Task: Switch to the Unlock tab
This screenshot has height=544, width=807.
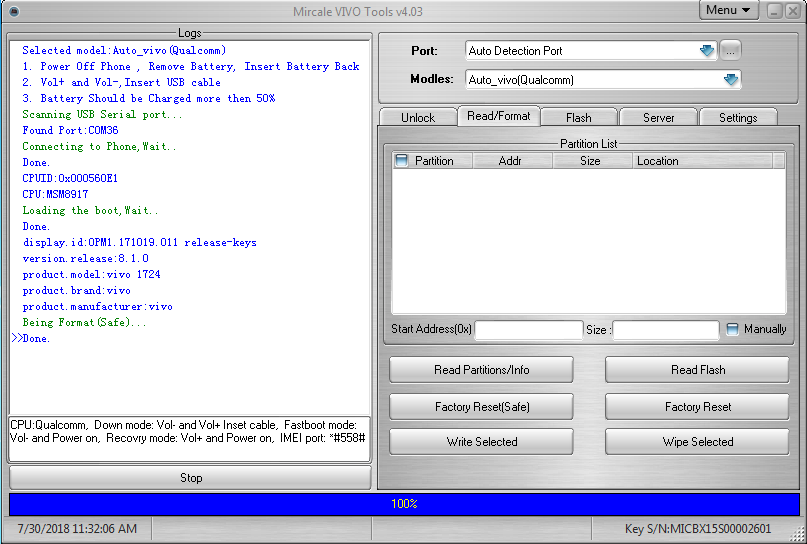Action: (418, 117)
